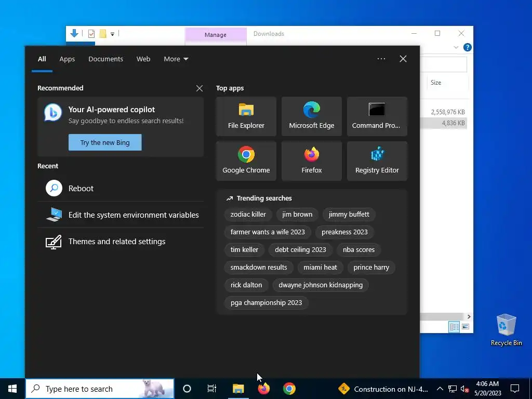532x399 pixels.
Task: Select the 2,558,976 KB file row
Action: [444, 112]
